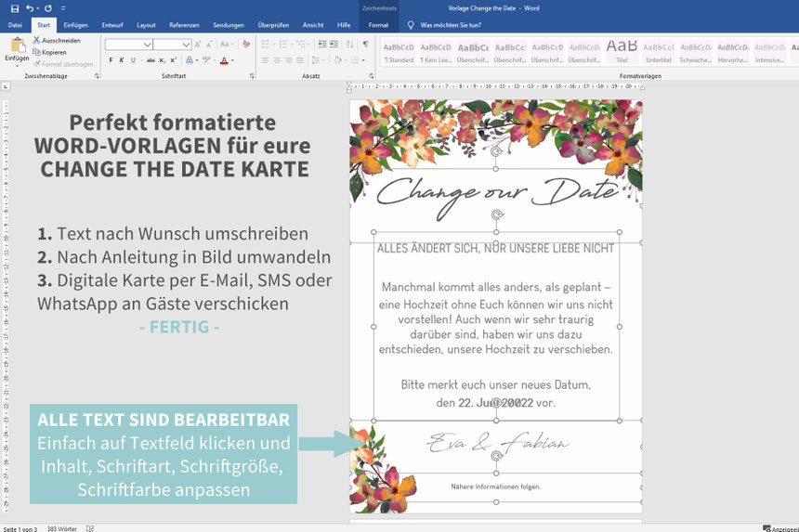Apply red font color button
This screenshot has height=532, width=799.
tap(224, 60)
